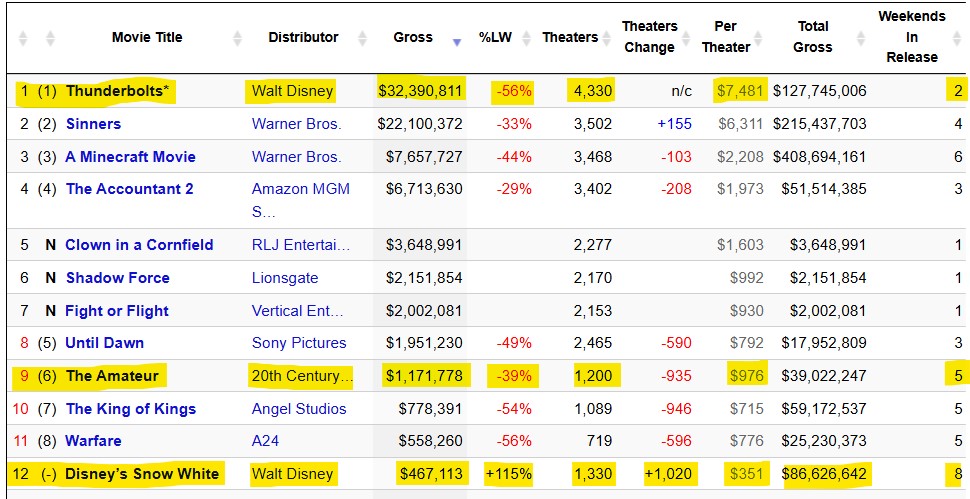Select the -590 theaters change for Until Dawn

point(676,343)
